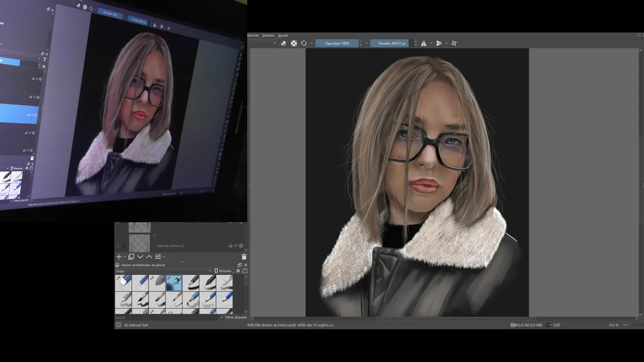Open dropdown arrow beside reload preset icon
644x362 pixels.
tap(311, 43)
